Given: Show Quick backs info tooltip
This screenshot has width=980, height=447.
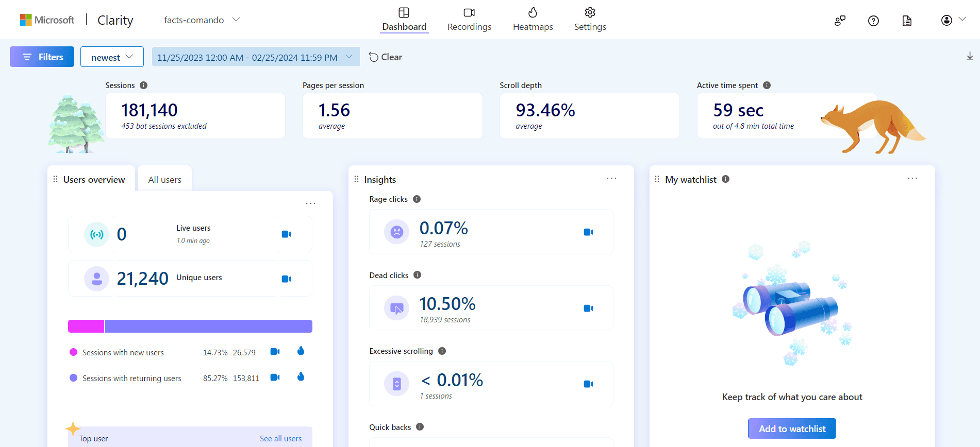Looking at the screenshot, I should 420,426.
